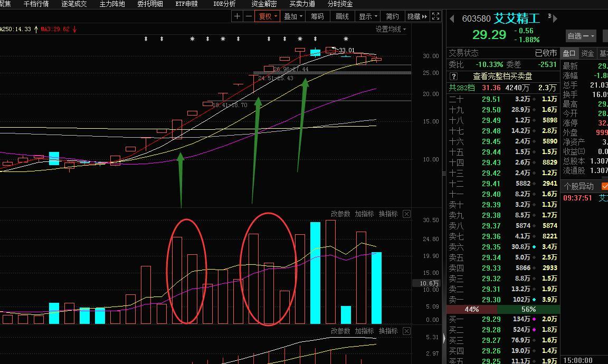Toggle the 简约 simple display mode

(x=392, y=16)
